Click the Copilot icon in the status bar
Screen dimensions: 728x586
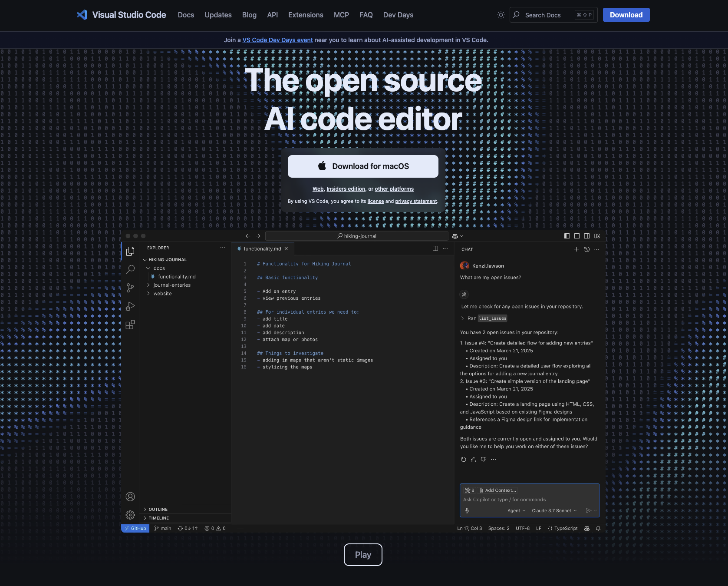[x=587, y=528]
